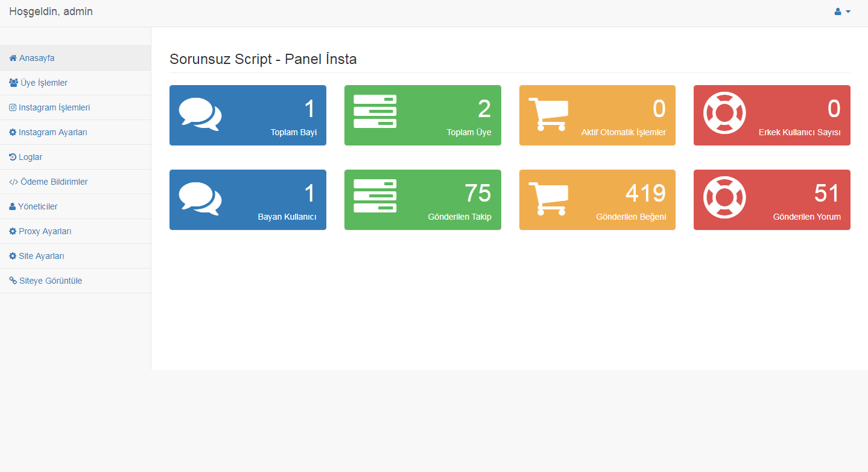
Task: Click the Toplam Bayi label
Action: (x=294, y=132)
